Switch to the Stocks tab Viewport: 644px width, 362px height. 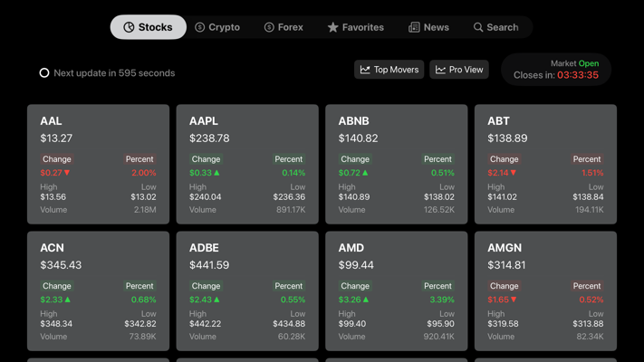tap(149, 27)
